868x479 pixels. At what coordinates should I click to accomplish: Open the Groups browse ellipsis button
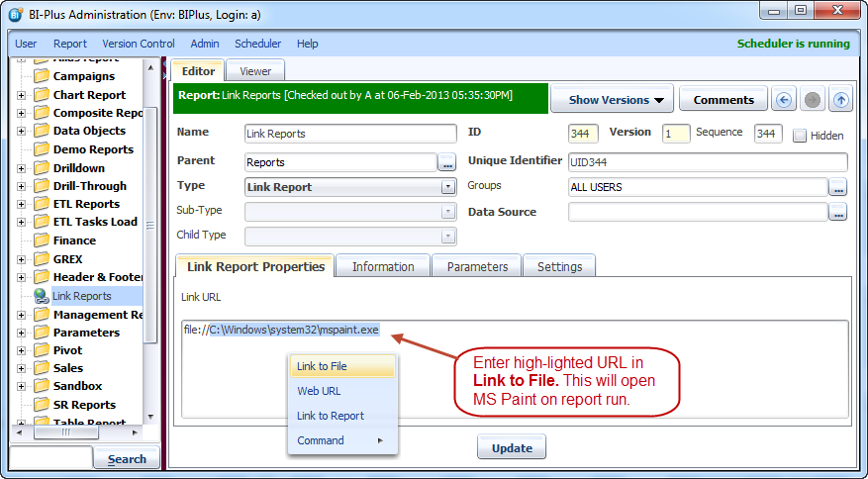point(837,187)
